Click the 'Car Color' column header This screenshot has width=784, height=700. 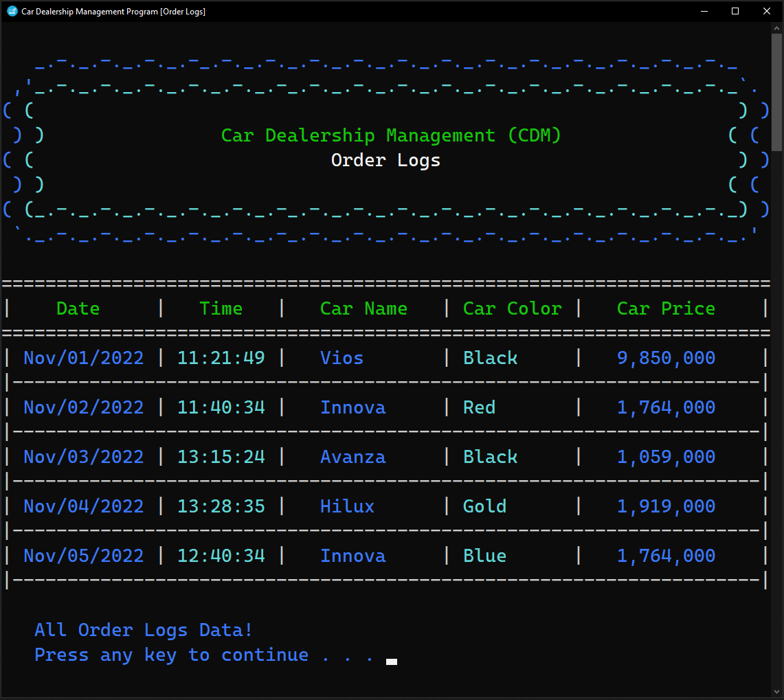click(x=512, y=308)
